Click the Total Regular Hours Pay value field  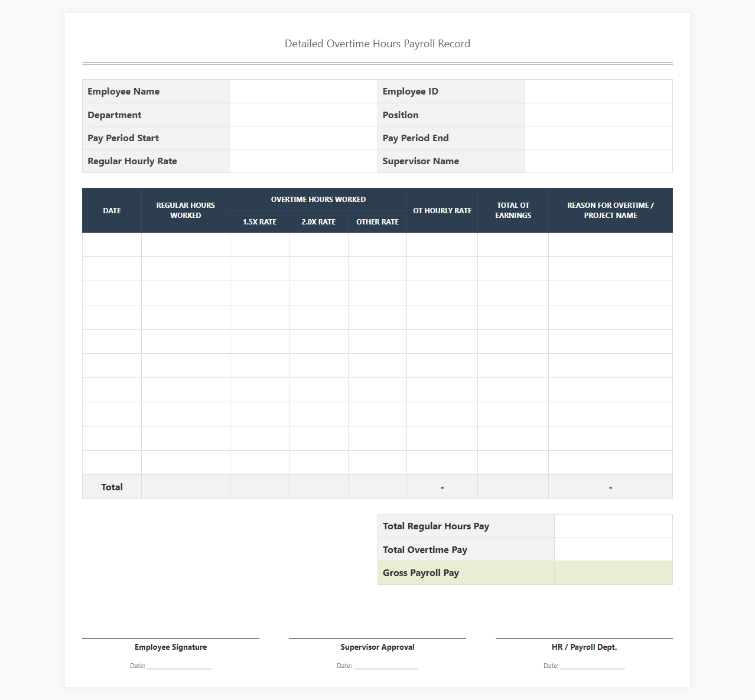point(613,526)
